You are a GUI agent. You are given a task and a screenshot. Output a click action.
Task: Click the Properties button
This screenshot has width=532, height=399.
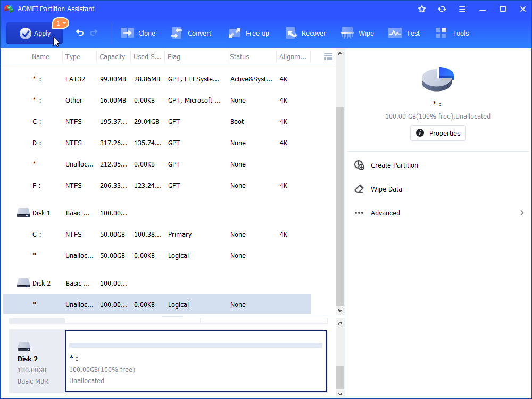point(438,133)
